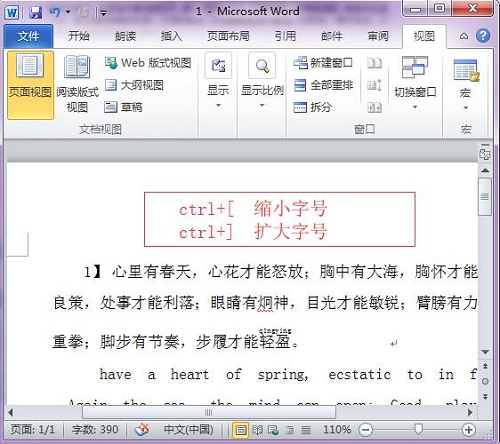Click the horizontal scrollbar thumb
Screen dimensions: 500x444
pyautogui.click(x=209, y=413)
